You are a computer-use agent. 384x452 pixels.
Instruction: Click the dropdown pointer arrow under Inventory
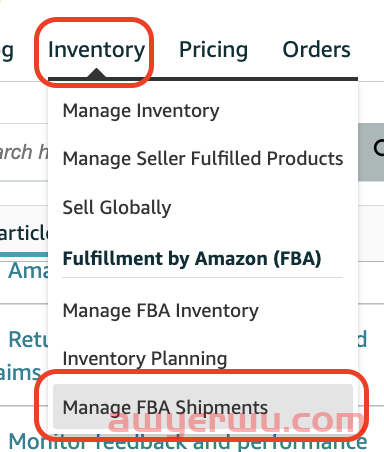96,73
